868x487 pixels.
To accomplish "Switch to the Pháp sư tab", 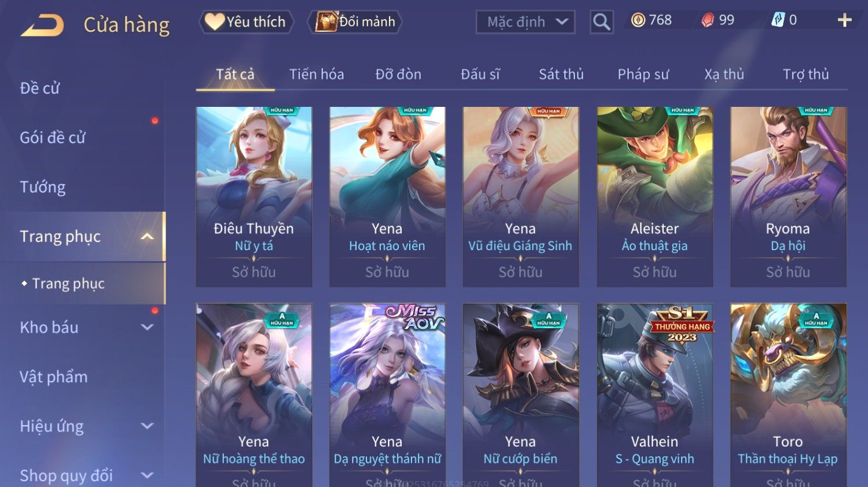I will tap(643, 75).
